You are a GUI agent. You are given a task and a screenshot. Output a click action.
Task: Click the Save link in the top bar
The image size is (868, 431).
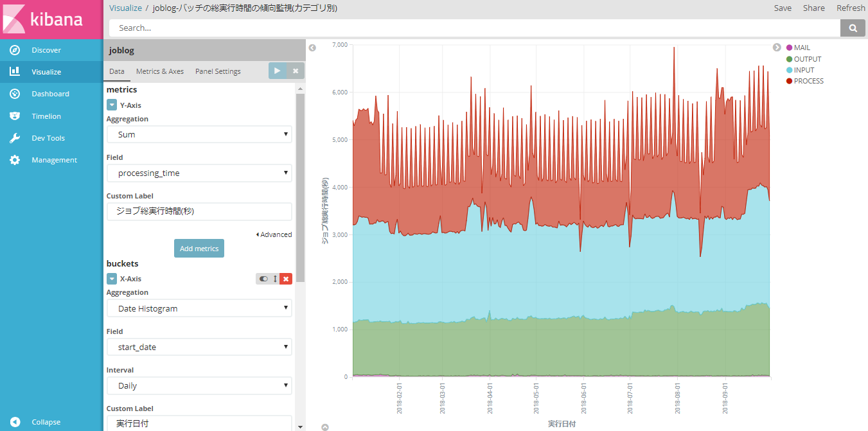[x=783, y=8]
